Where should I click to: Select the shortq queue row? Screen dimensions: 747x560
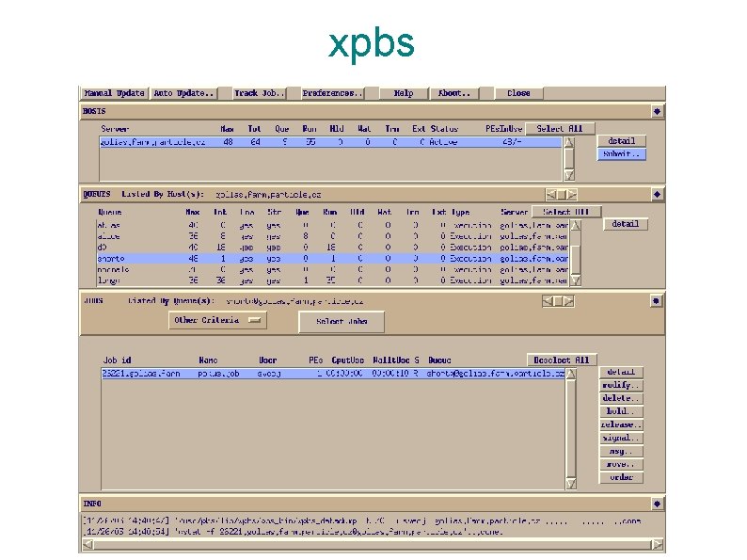click(332, 258)
